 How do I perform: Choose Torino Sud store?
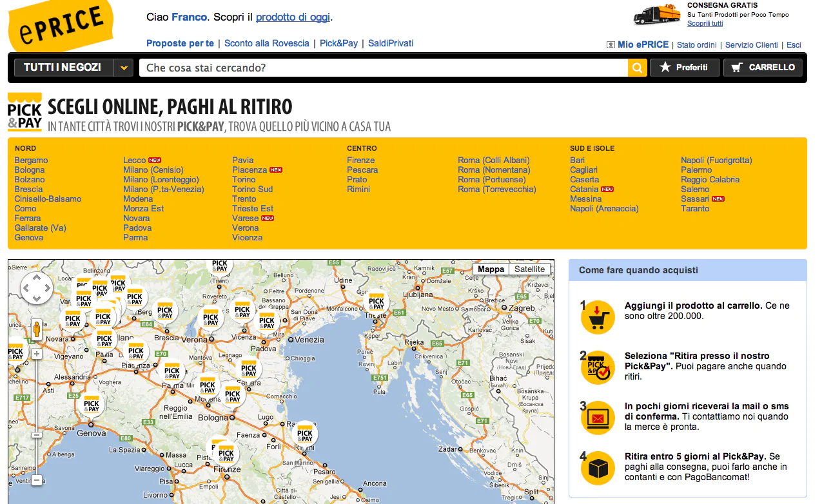(252, 189)
